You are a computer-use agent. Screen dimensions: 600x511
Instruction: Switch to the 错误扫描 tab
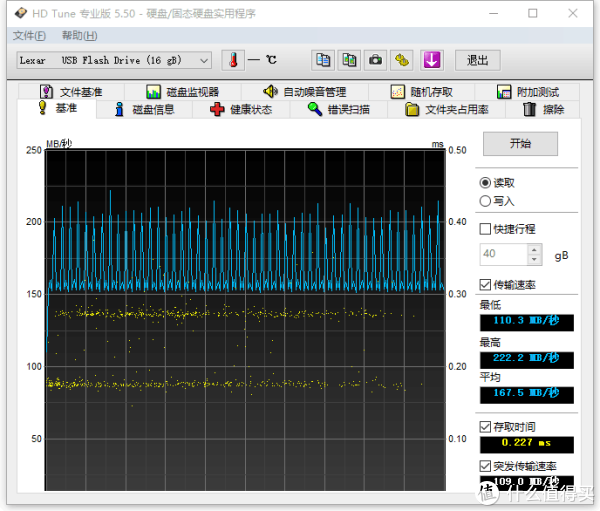(x=338, y=110)
